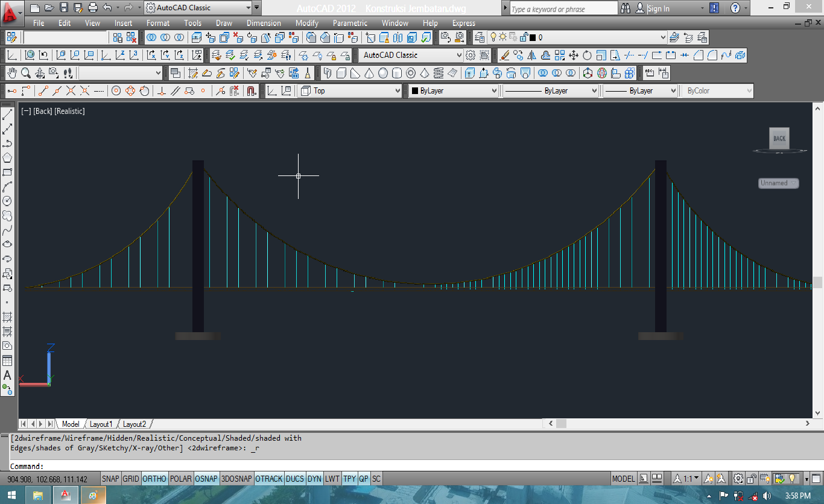Click the Save icon in Quick Access
This screenshot has height=504, width=824.
click(x=64, y=8)
